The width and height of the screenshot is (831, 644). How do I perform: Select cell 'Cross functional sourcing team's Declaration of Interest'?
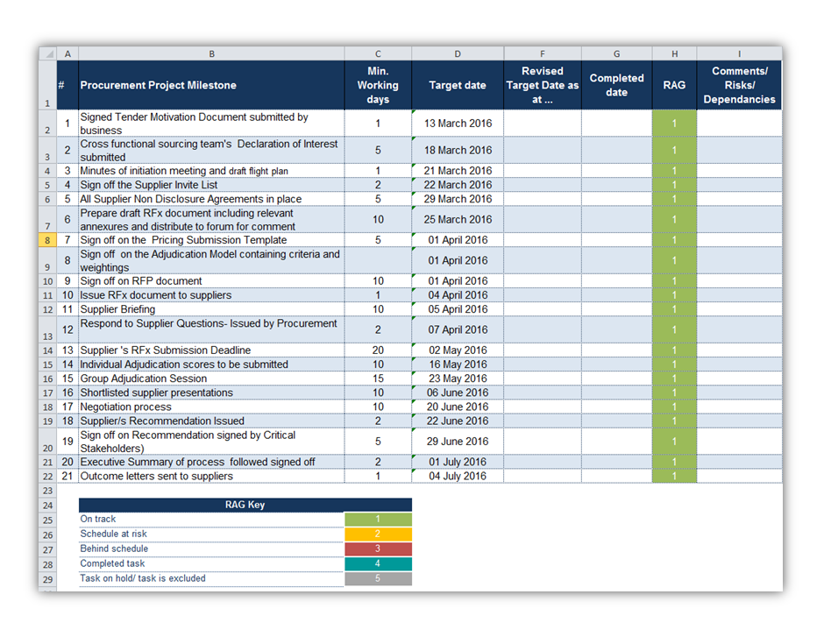coord(211,151)
